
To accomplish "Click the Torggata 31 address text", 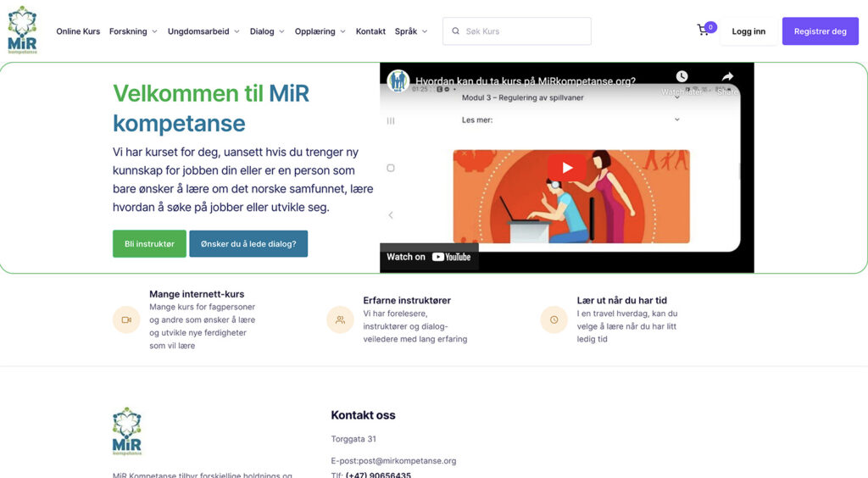I will click(353, 439).
